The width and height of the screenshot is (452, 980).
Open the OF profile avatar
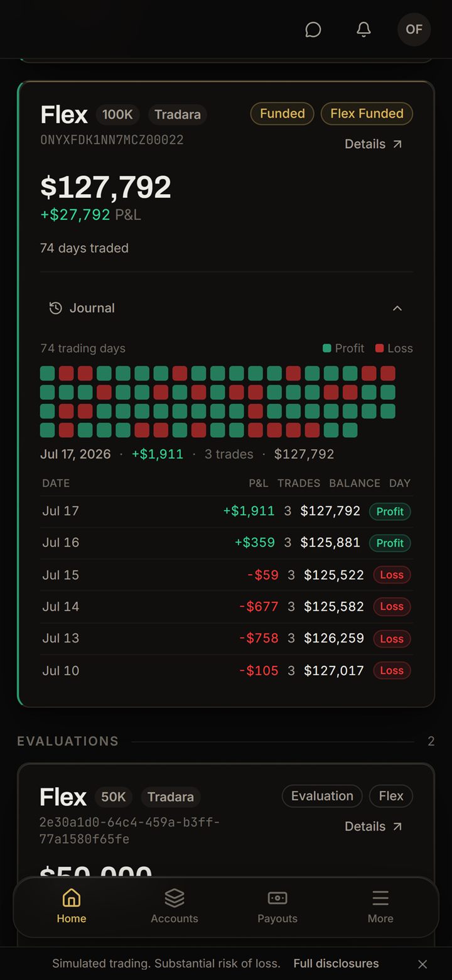tap(414, 30)
